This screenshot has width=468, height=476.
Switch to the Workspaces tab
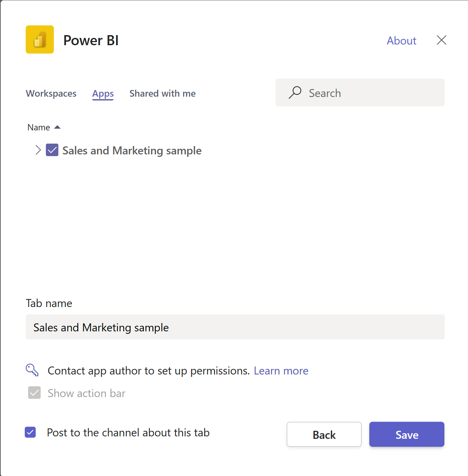(x=51, y=93)
